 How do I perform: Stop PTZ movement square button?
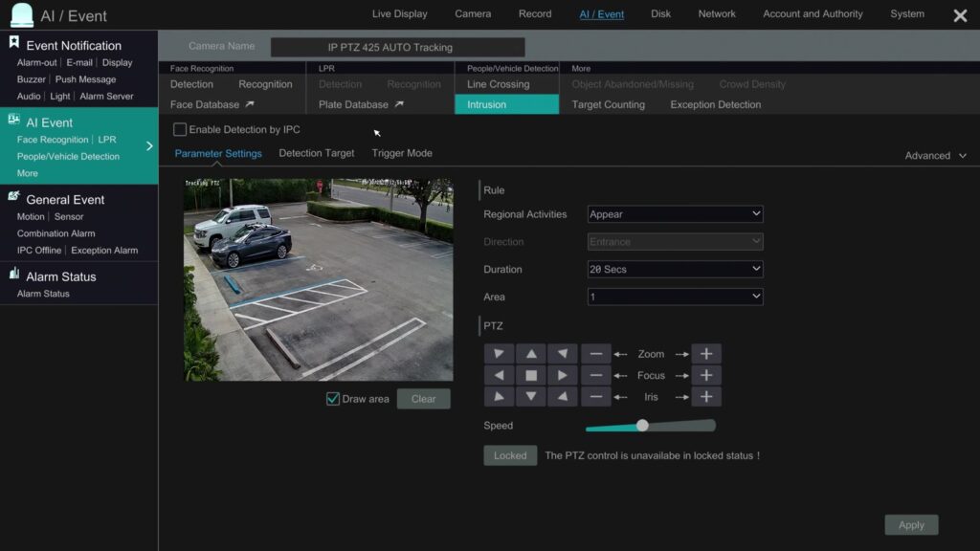coord(531,375)
